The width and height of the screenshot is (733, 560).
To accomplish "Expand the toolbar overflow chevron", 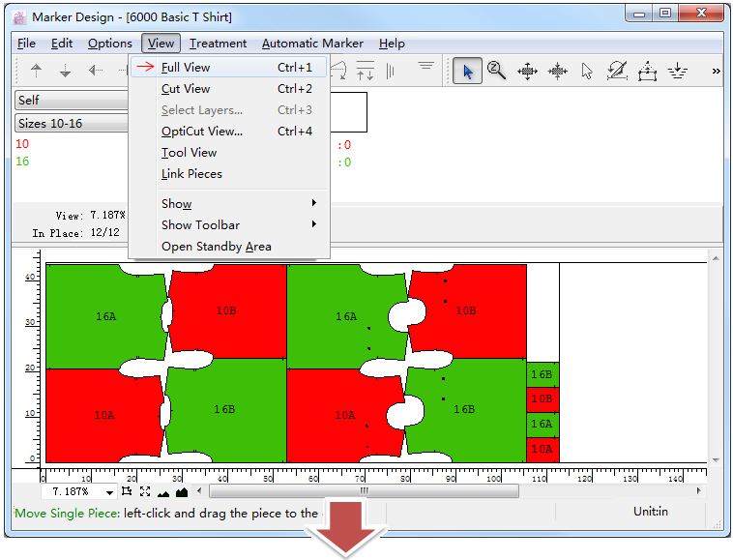I will tap(716, 71).
